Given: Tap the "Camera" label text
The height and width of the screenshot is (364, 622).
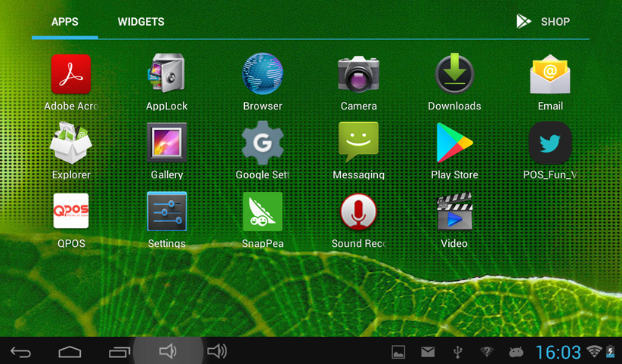Looking at the screenshot, I should tap(358, 106).
